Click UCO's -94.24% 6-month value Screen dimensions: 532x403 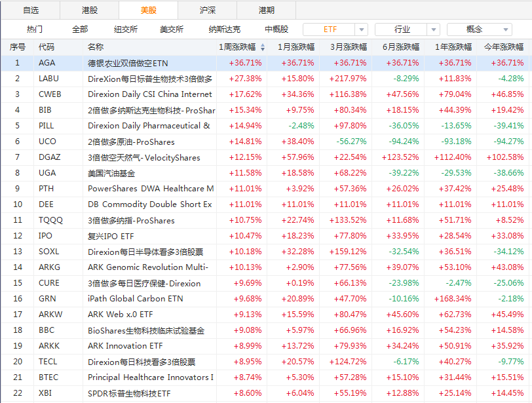404,142
